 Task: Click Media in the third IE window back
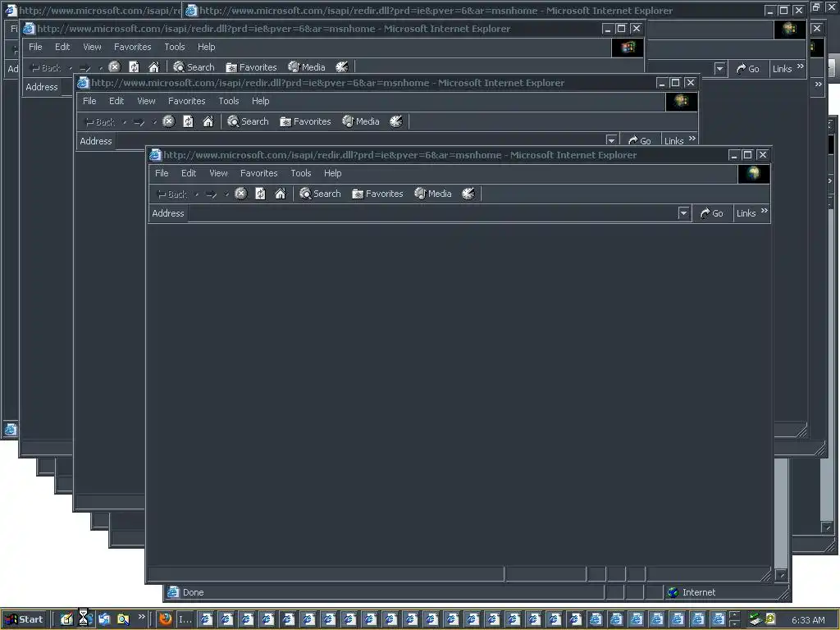pos(307,67)
